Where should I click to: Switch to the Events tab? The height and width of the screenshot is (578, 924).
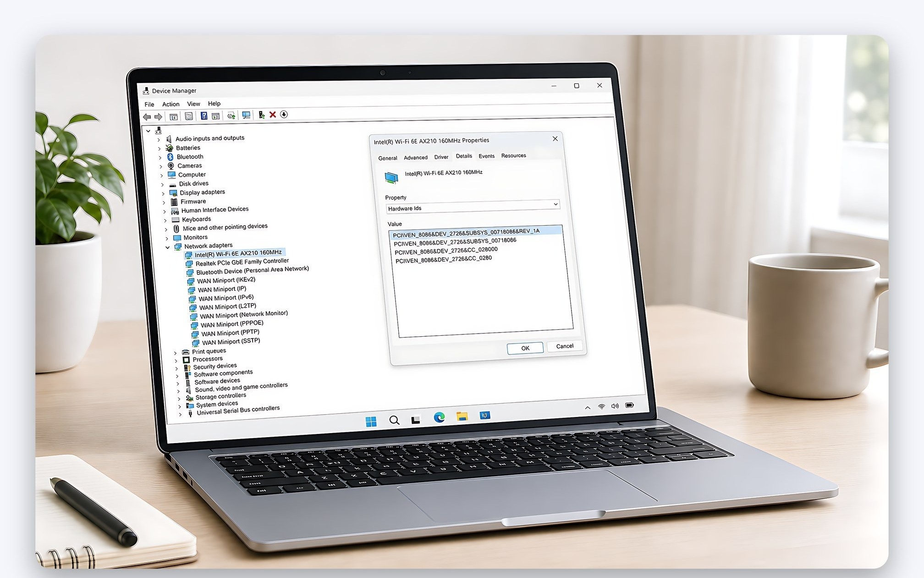(487, 156)
